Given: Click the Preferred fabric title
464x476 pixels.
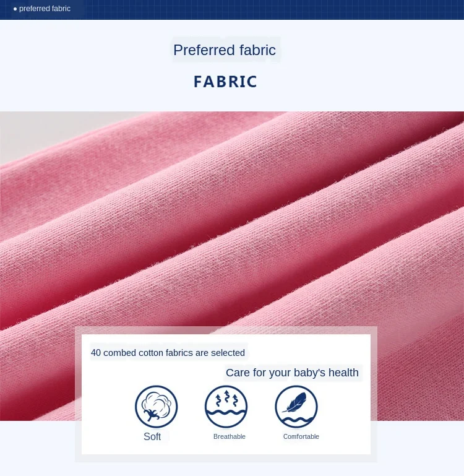Looking at the screenshot, I should (225, 50).
